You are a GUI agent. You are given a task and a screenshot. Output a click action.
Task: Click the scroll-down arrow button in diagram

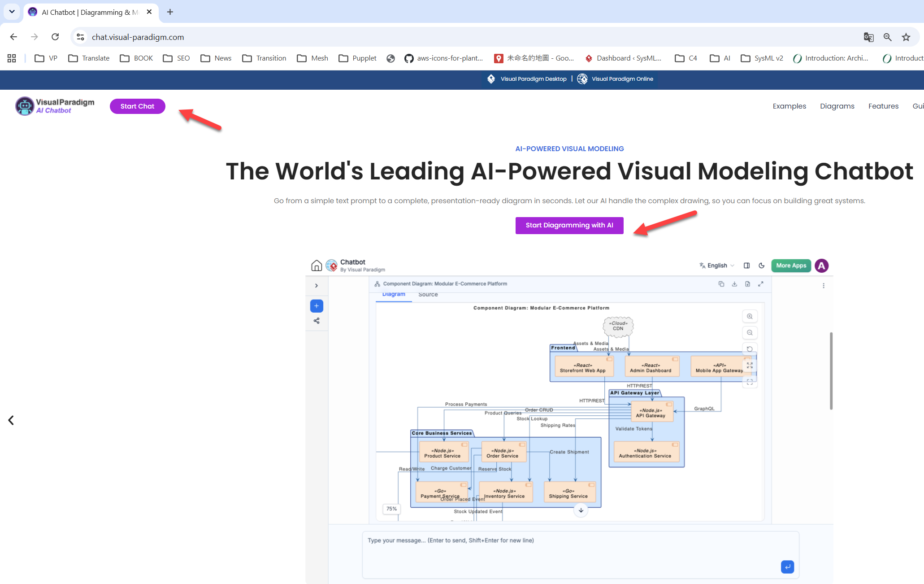581,510
